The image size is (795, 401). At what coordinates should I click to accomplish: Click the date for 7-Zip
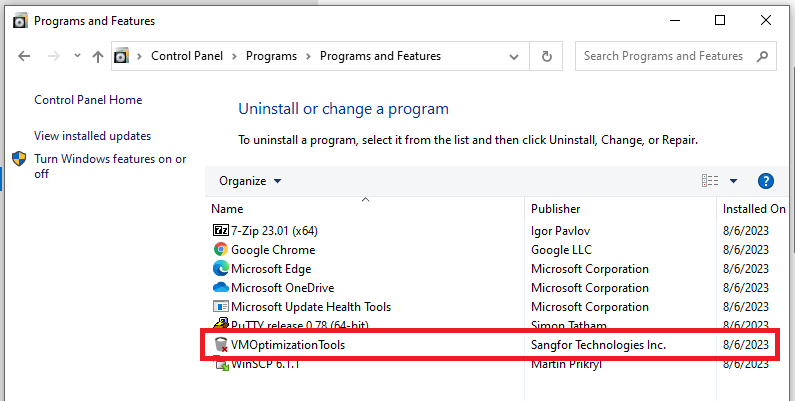746,231
